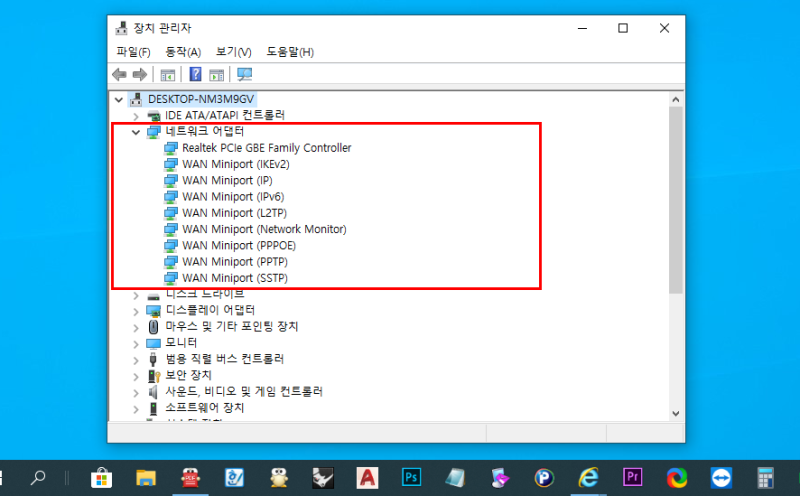Image resolution: width=800 pixels, height=496 pixels.
Task: Collapse the 네트워크 어댑터 node
Action: click(x=136, y=132)
